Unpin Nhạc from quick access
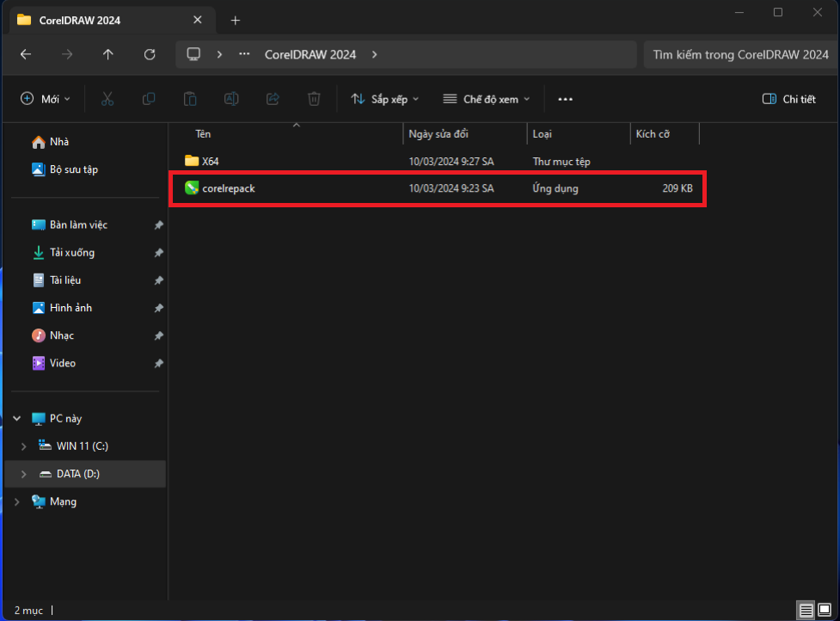The width and height of the screenshot is (840, 621). click(158, 336)
